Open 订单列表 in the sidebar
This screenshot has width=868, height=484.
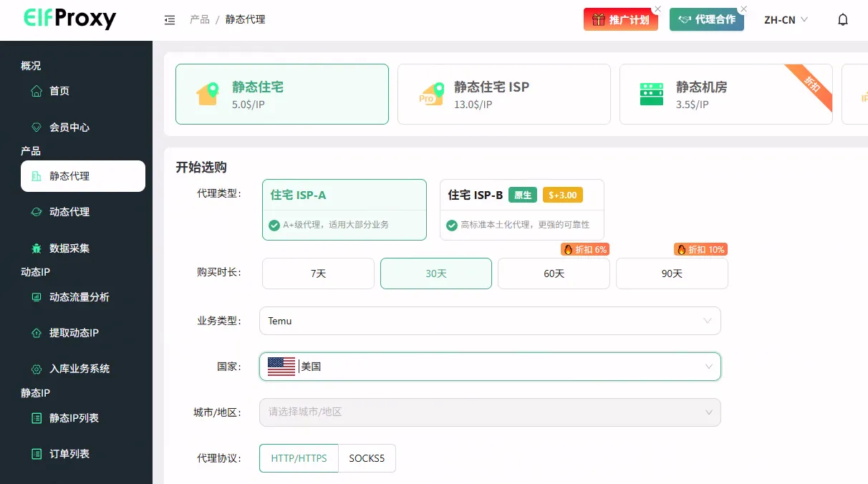[69, 454]
